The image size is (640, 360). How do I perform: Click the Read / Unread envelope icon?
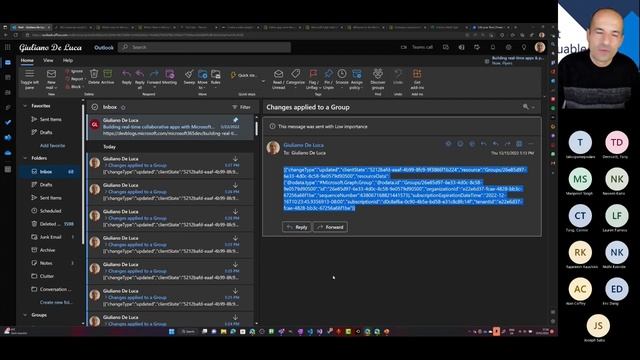pos(278,73)
